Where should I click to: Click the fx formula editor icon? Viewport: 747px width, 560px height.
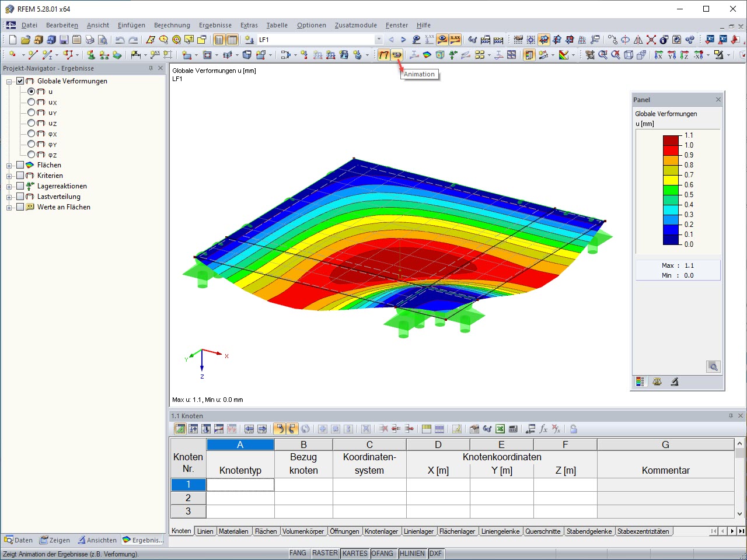543,429
